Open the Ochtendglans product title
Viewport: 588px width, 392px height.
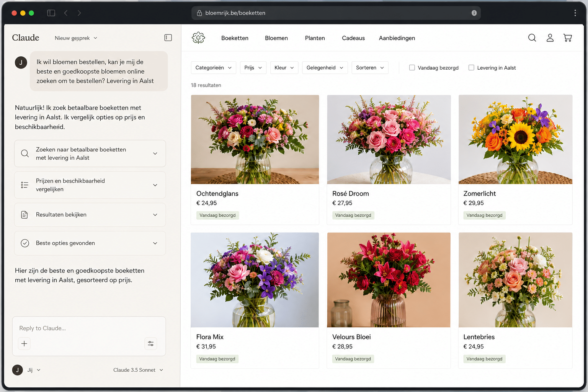[x=217, y=194]
